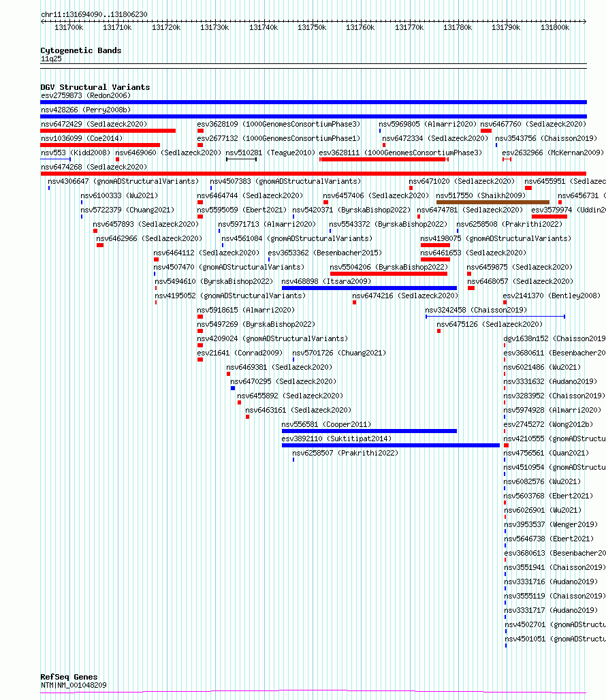606x700 pixels.
Task: Click nsv6258507 (Prakrithi2022) label
Action: pos(345,453)
